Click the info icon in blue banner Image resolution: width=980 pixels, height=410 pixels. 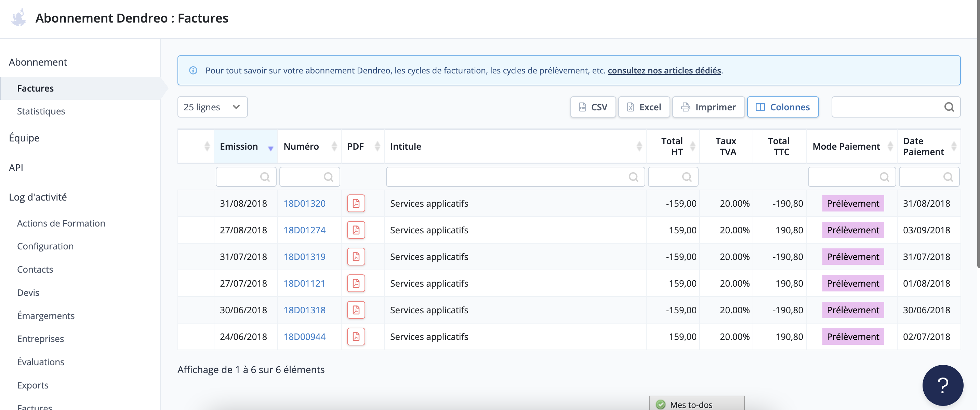click(x=193, y=70)
